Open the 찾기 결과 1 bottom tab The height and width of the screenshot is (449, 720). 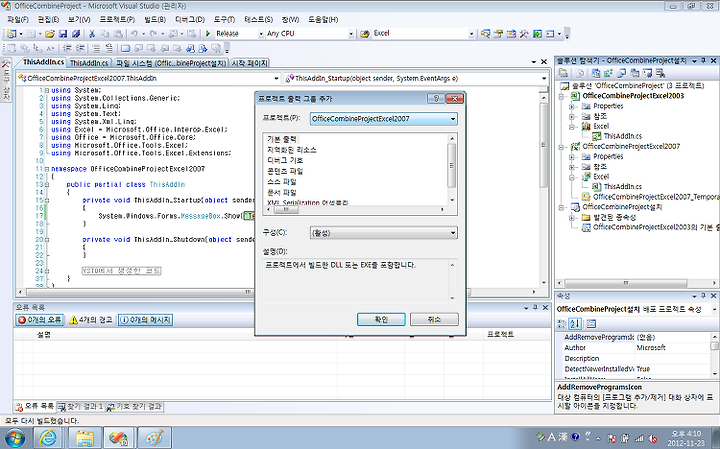(81, 407)
